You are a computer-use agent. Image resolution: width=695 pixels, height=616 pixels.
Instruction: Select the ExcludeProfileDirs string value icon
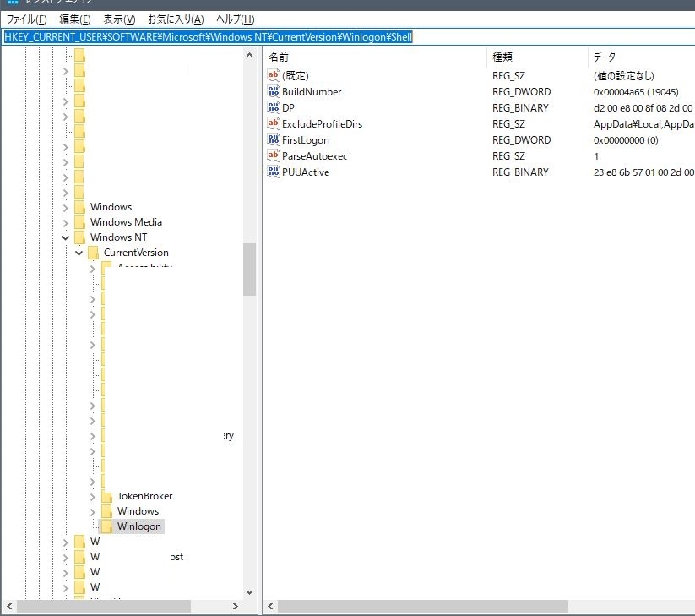pyautogui.click(x=273, y=123)
